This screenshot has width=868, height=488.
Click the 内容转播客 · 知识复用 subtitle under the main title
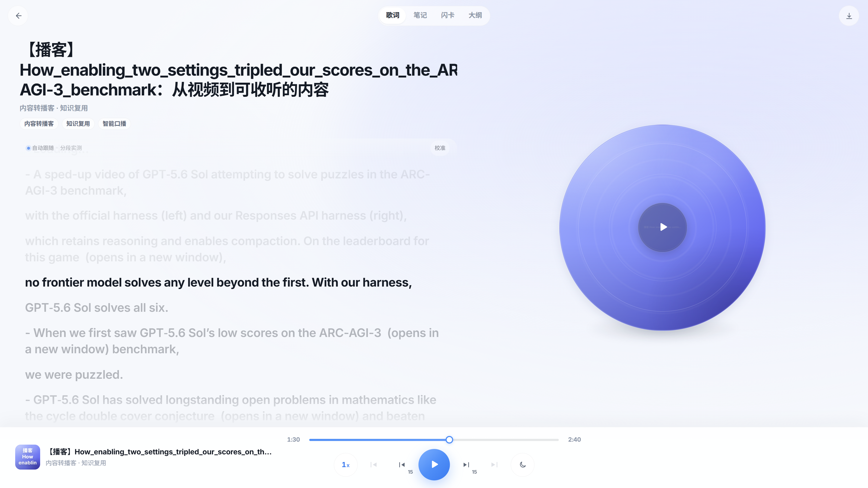54,108
